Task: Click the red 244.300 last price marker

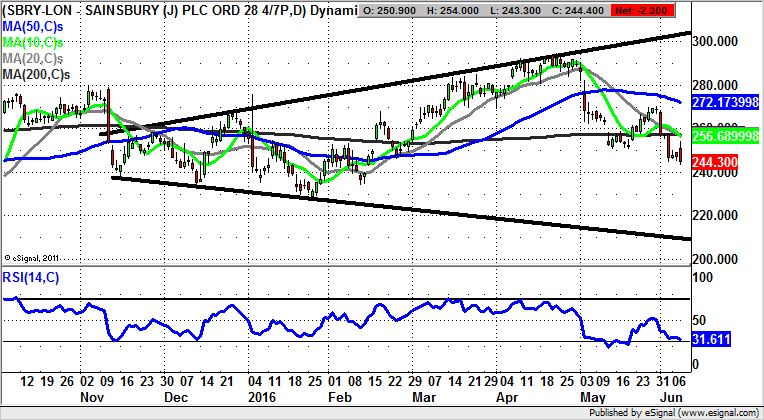Action: 719,161
